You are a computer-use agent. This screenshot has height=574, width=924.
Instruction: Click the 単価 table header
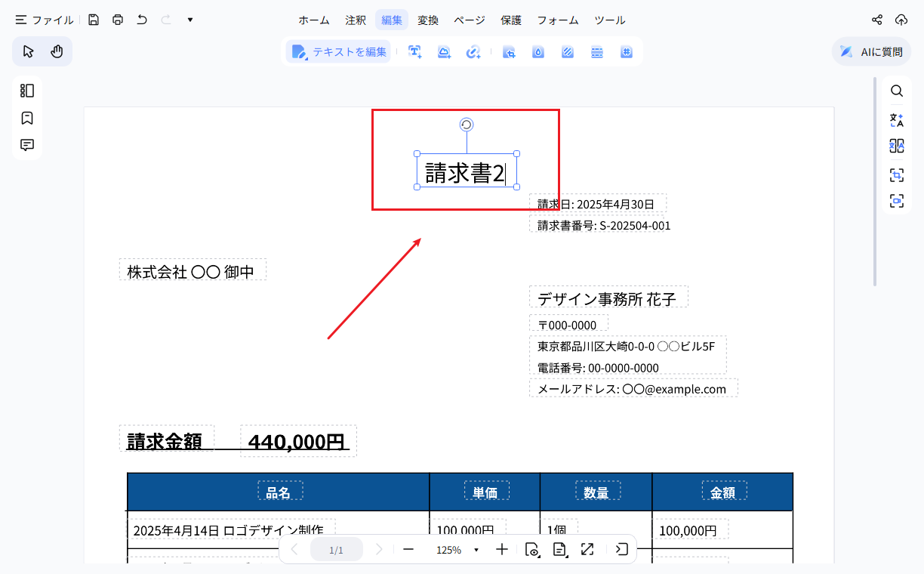click(x=486, y=492)
